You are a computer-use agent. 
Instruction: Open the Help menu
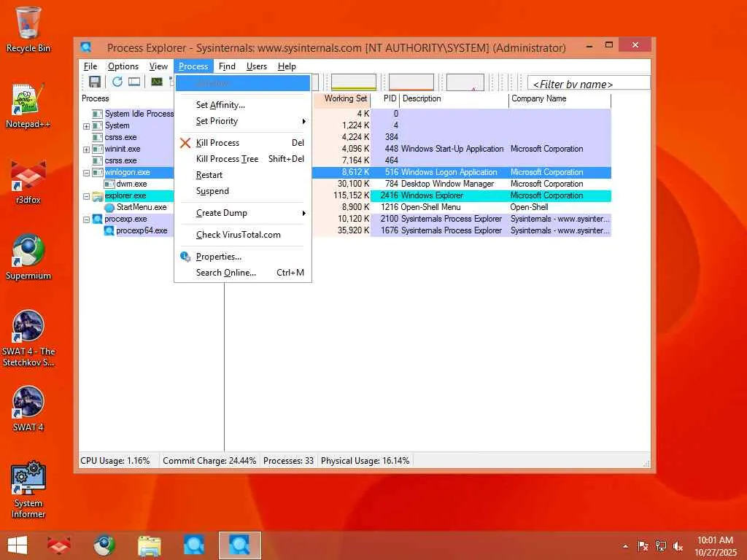click(287, 66)
